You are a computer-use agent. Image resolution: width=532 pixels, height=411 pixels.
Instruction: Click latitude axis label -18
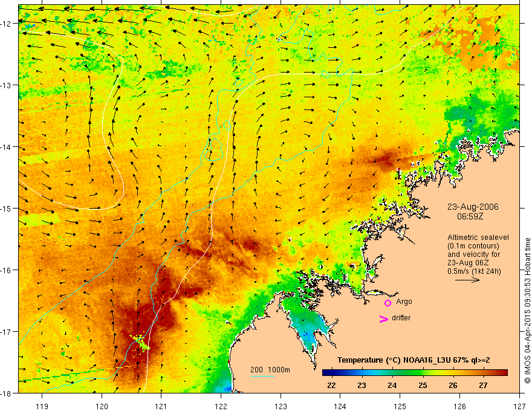[x=7, y=393]
